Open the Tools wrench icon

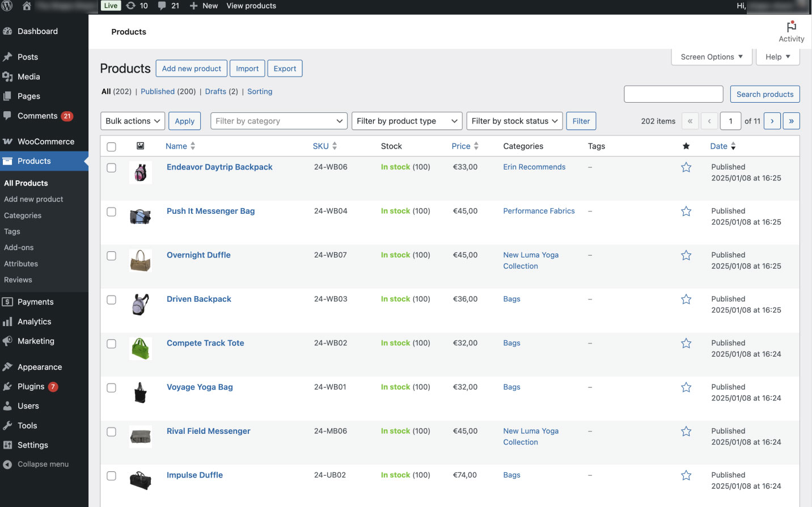tap(7, 425)
